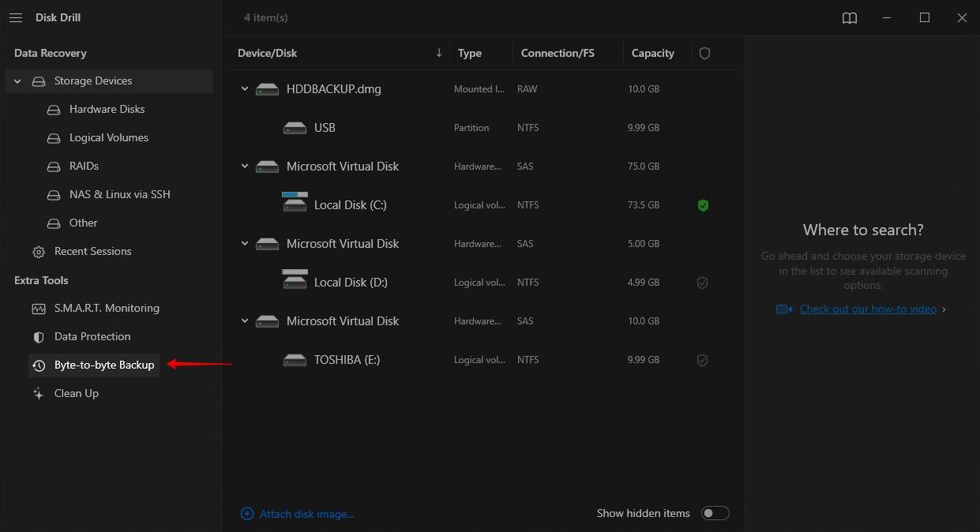This screenshot has height=532, width=980.
Task: Collapse the 10.0 GB Microsoft Virtual Disk
Action: click(x=245, y=321)
